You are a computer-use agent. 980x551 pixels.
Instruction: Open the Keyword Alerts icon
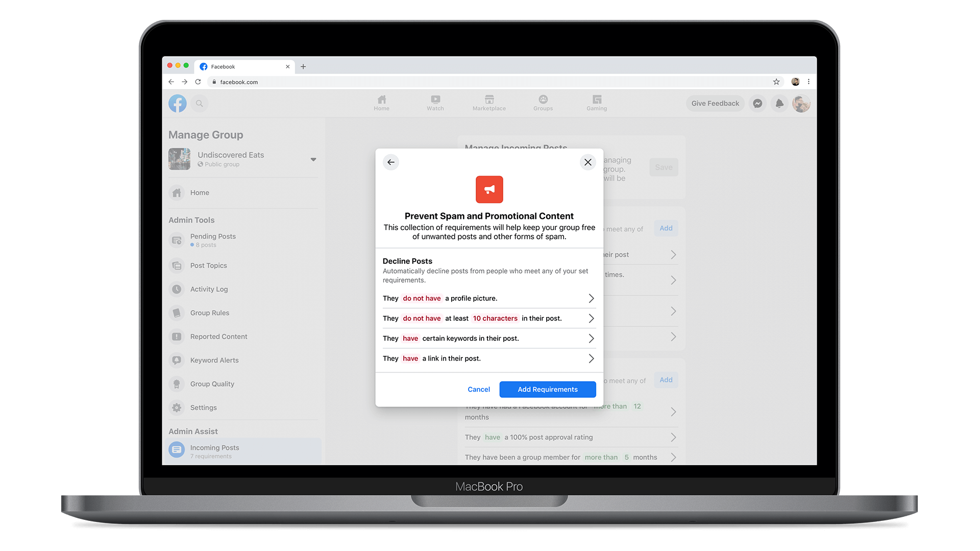[x=177, y=360]
